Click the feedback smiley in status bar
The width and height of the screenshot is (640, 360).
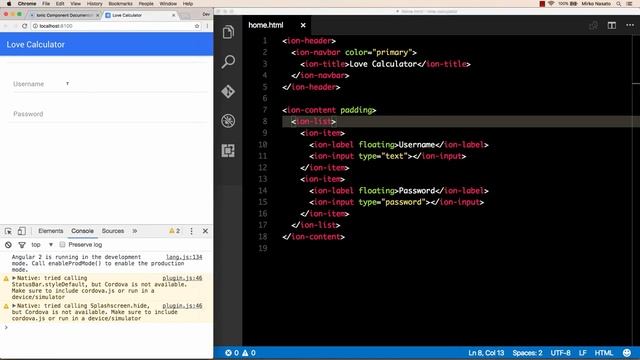tap(627, 353)
